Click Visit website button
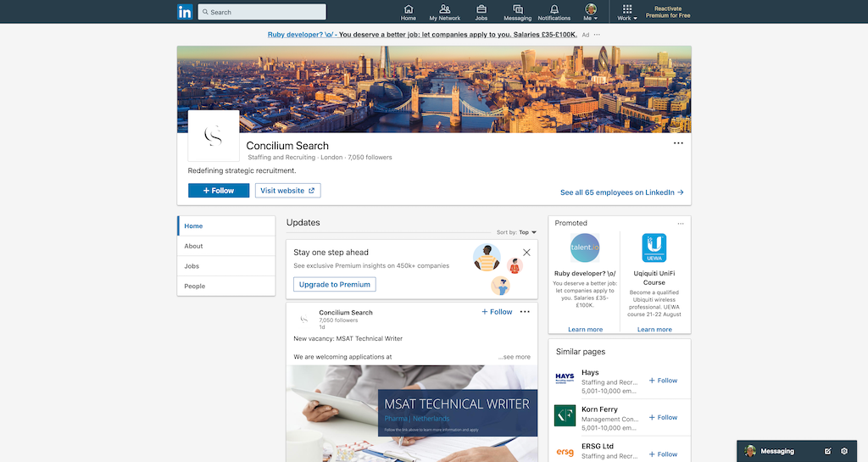The width and height of the screenshot is (868, 462). (288, 191)
